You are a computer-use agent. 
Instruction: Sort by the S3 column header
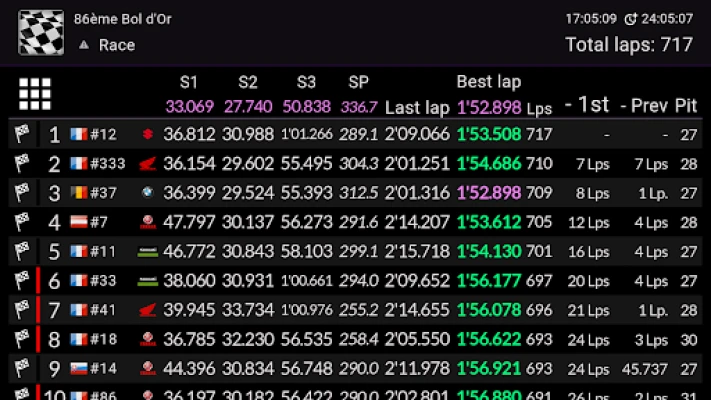tap(306, 82)
